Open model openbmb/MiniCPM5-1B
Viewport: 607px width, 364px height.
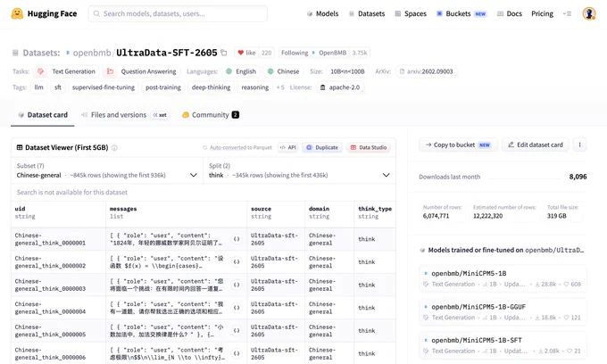pos(503,278)
